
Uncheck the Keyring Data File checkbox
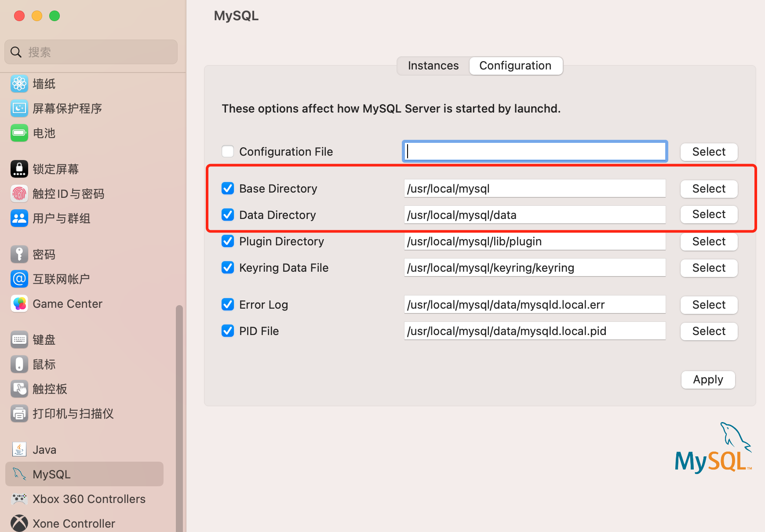click(228, 267)
